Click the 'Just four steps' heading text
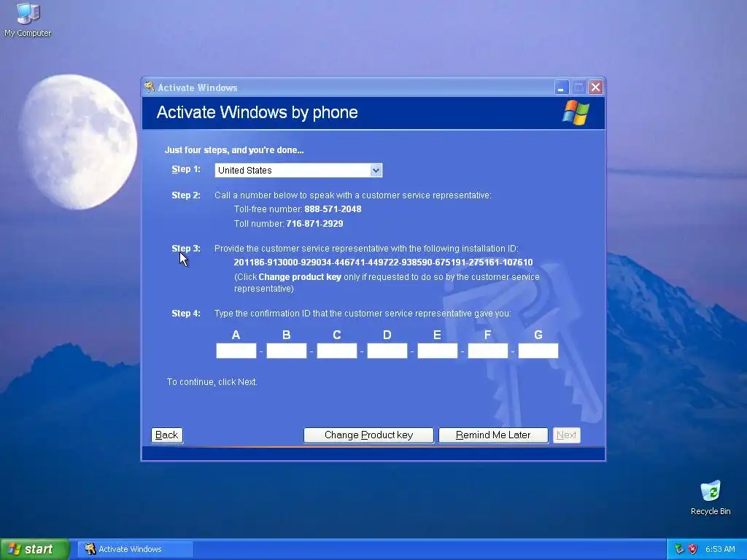 (x=234, y=150)
